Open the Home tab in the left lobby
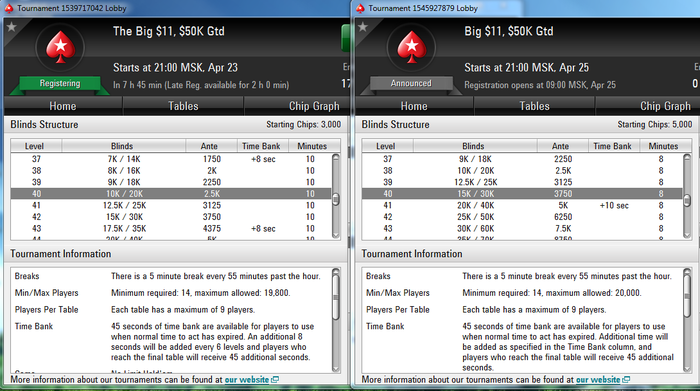The height and width of the screenshot is (391, 700). tap(63, 106)
